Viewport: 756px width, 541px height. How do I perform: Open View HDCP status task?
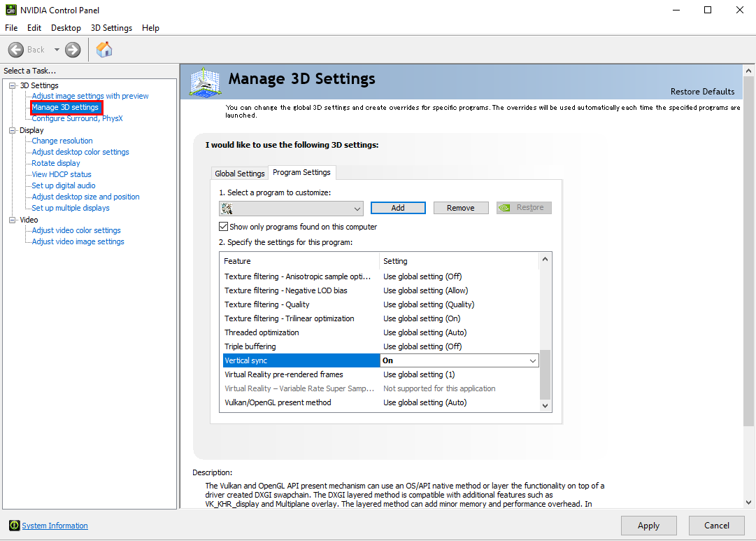coord(62,174)
